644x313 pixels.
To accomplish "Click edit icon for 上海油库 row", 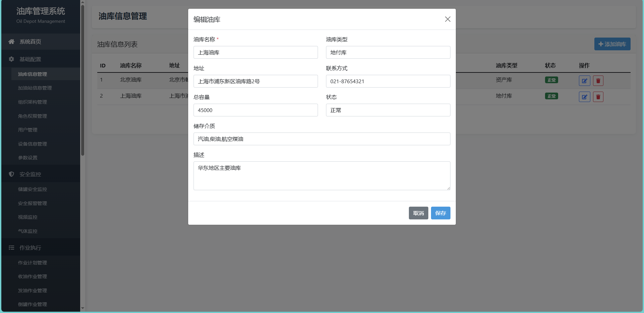I will click(x=584, y=97).
